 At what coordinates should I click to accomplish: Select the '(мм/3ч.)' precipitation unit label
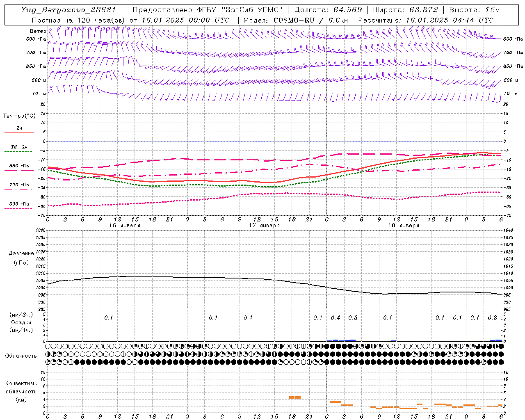(21, 315)
